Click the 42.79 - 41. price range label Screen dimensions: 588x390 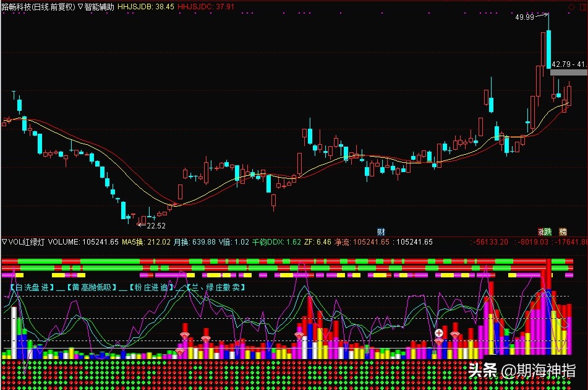point(568,64)
